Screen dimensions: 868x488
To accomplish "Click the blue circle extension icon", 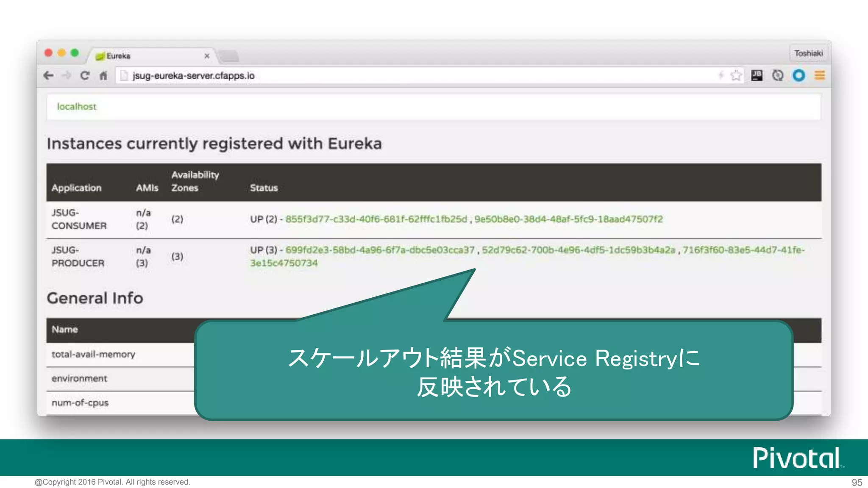I will 798,75.
